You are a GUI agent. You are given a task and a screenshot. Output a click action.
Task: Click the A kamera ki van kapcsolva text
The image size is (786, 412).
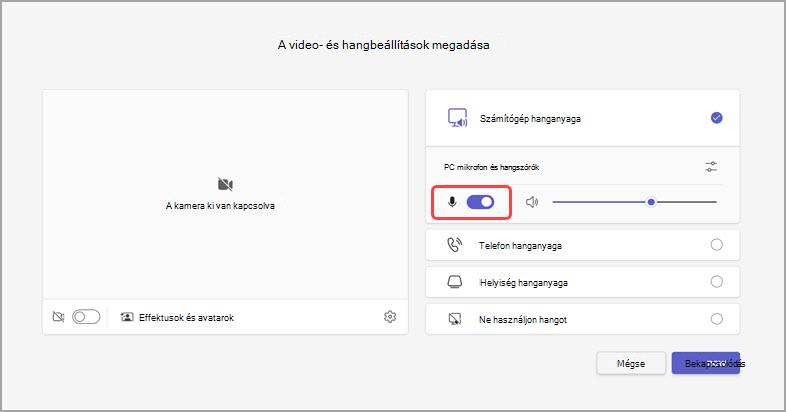tap(220, 205)
